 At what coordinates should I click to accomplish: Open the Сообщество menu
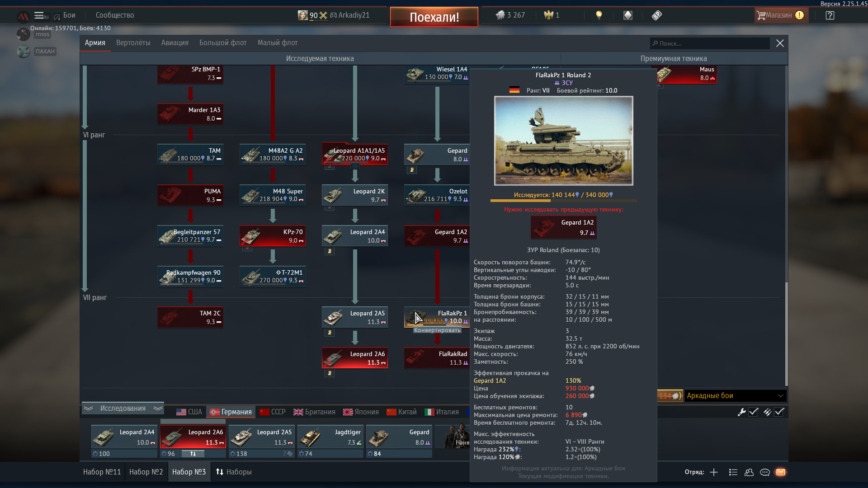[115, 15]
